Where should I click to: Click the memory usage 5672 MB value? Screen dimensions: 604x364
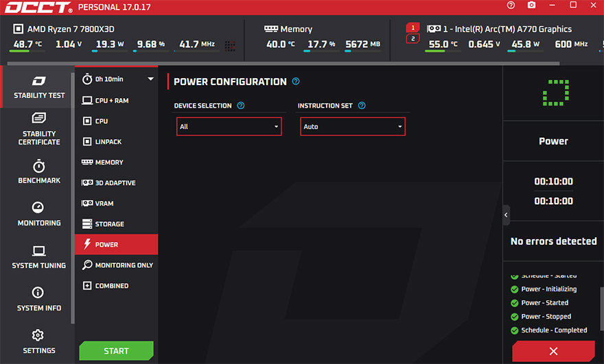[362, 45]
